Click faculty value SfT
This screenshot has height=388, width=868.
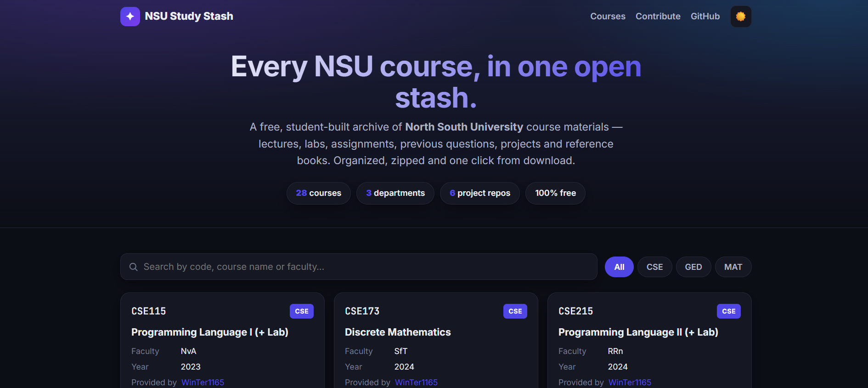pos(401,351)
